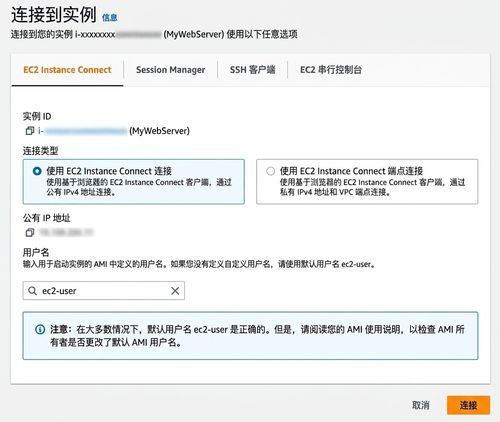500x422 pixels.
Task: Click the search magnifier icon in the username field
Action: point(32,291)
